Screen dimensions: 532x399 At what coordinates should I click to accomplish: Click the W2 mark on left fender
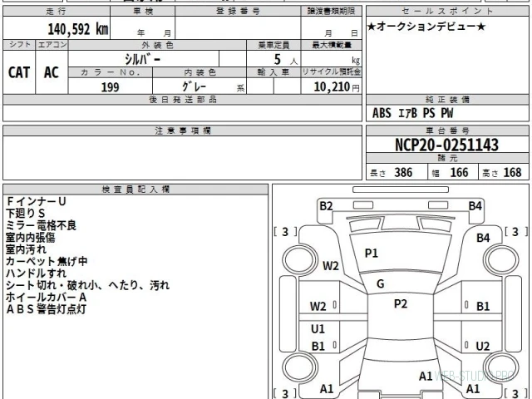[x=331, y=266]
